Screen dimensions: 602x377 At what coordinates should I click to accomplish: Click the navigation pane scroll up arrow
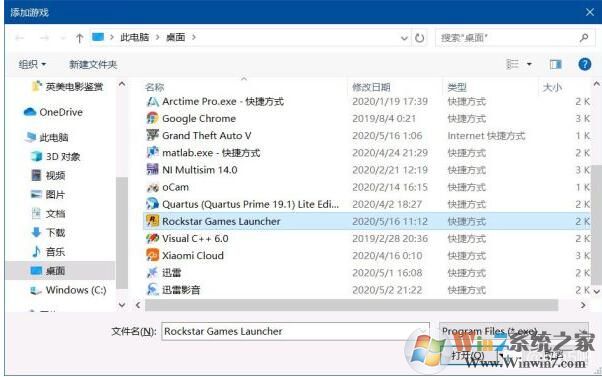pos(122,84)
